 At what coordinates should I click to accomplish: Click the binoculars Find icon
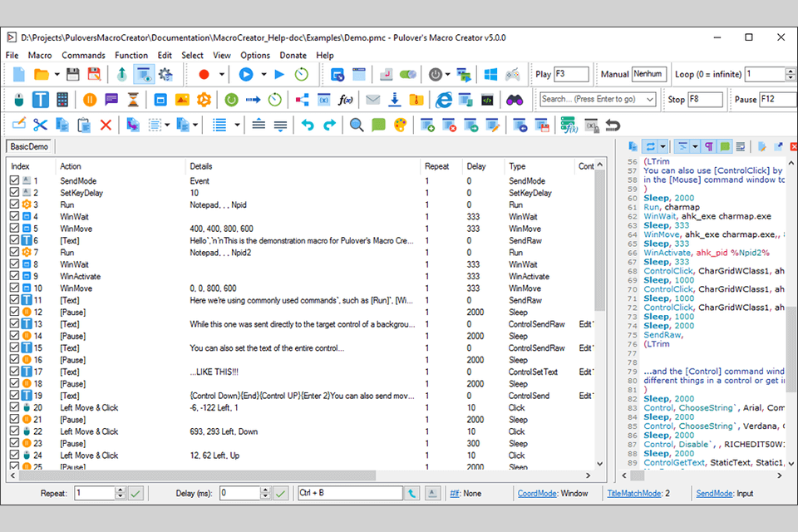pyautogui.click(x=515, y=99)
